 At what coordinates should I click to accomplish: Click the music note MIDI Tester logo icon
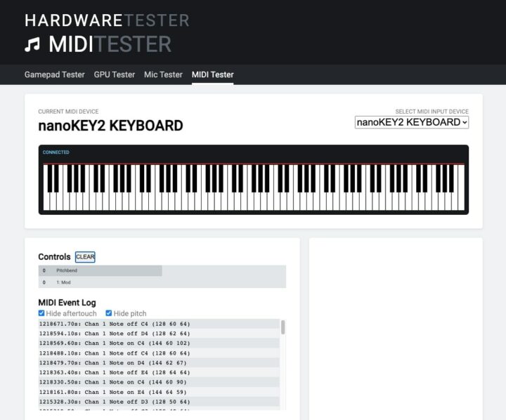(32, 45)
